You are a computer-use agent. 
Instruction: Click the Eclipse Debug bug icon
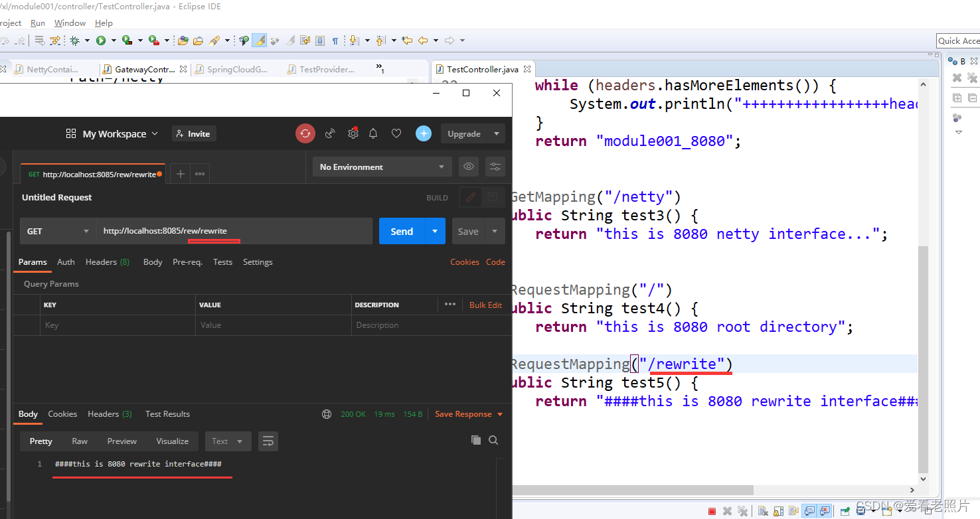75,40
